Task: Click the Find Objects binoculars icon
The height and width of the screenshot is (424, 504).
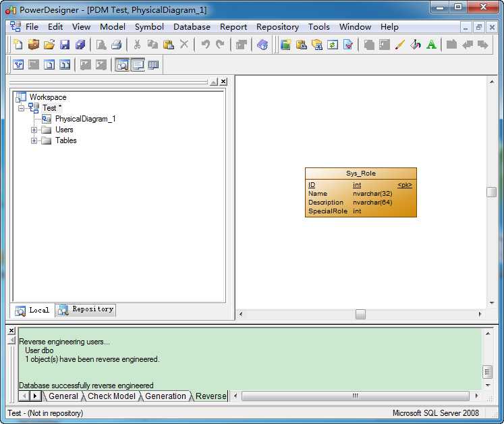Action: tap(317, 45)
